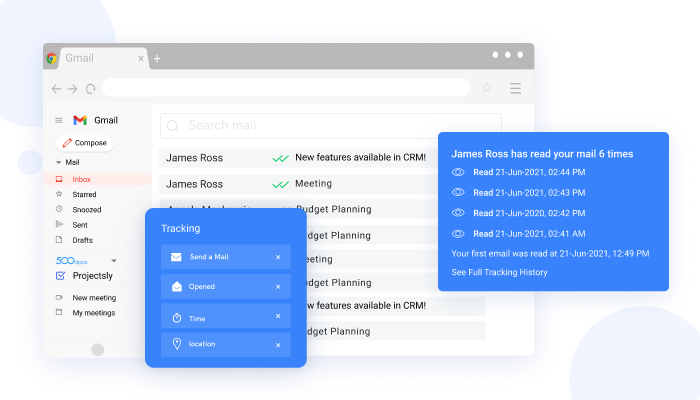Open James Ross email about CRM features
Viewport: 700px width, 400px height.
tap(298, 158)
